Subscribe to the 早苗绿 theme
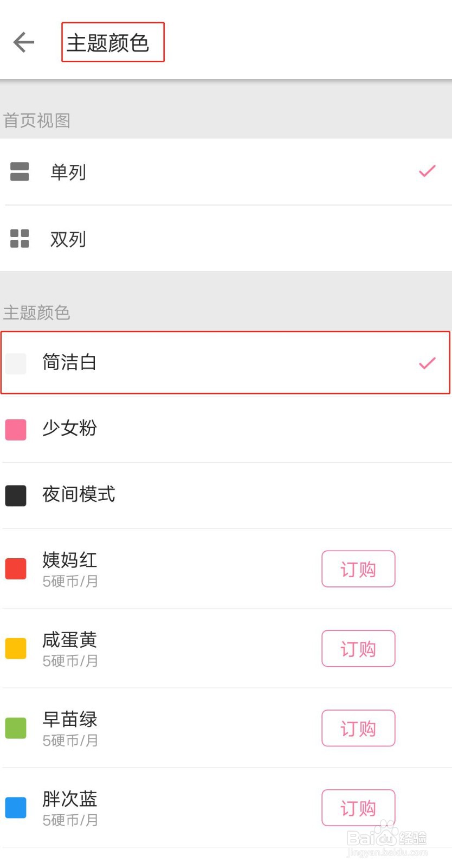The height and width of the screenshot is (868, 452). tap(358, 728)
